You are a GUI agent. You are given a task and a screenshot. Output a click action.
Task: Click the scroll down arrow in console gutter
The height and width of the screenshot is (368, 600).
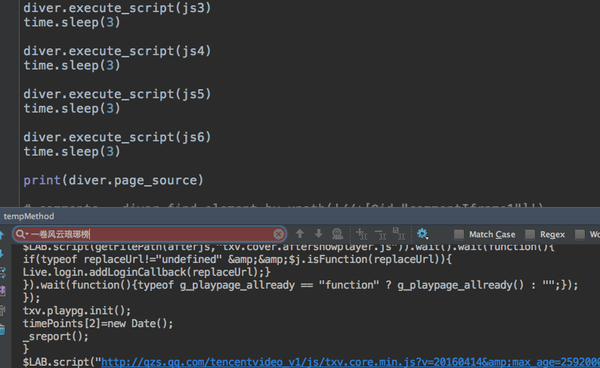[x=2, y=253]
